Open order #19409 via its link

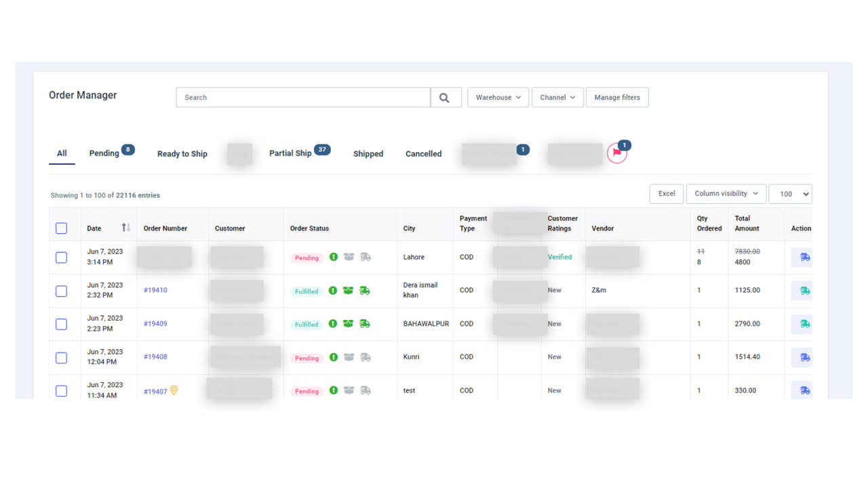click(156, 324)
